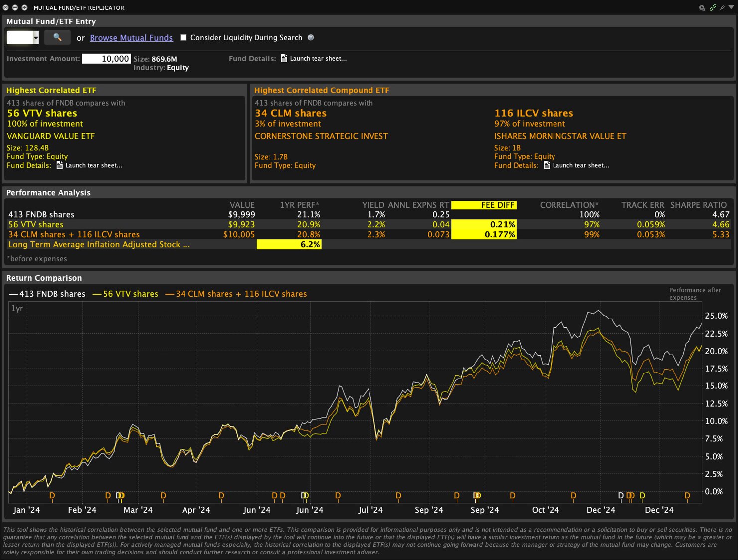738x560 pixels.
Task: Select the Performance Analysis section header
Action: point(48,193)
